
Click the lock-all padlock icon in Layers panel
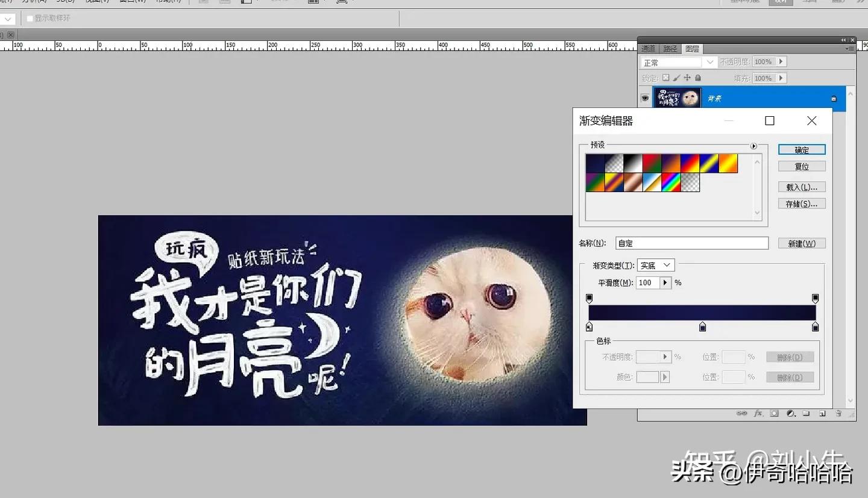pos(697,78)
